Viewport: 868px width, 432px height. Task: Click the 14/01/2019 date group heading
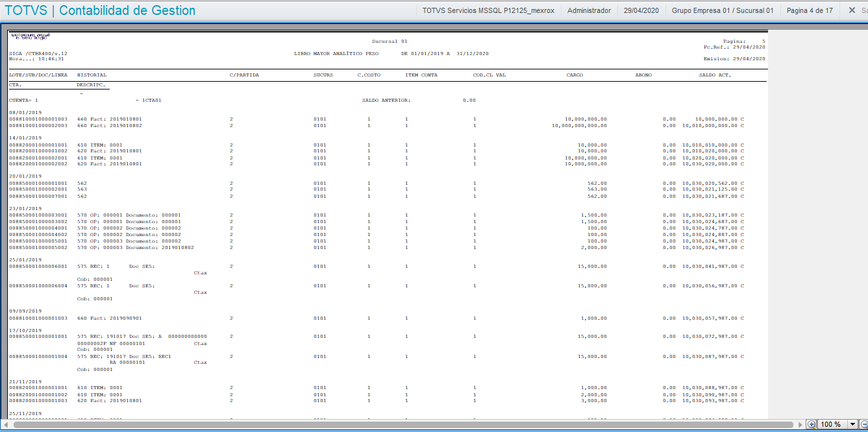click(x=25, y=138)
